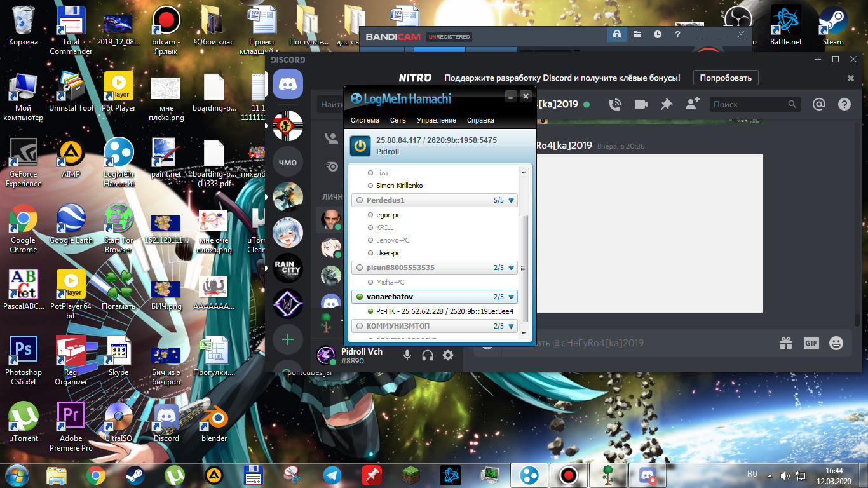The width and height of the screenshot is (868, 488).
Task: Select peer Pc-ПК 25.62.62.228 in Hamachi
Action: pos(440,311)
